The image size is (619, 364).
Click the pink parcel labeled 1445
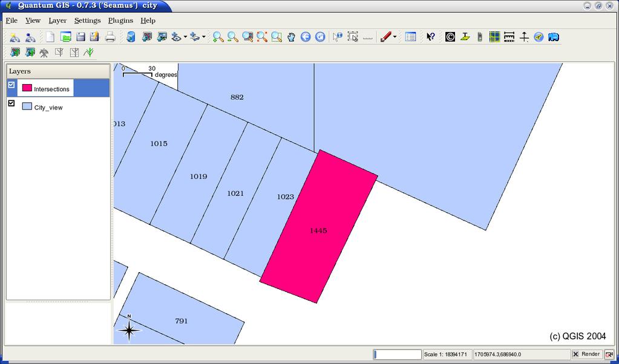tap(318, 226)
